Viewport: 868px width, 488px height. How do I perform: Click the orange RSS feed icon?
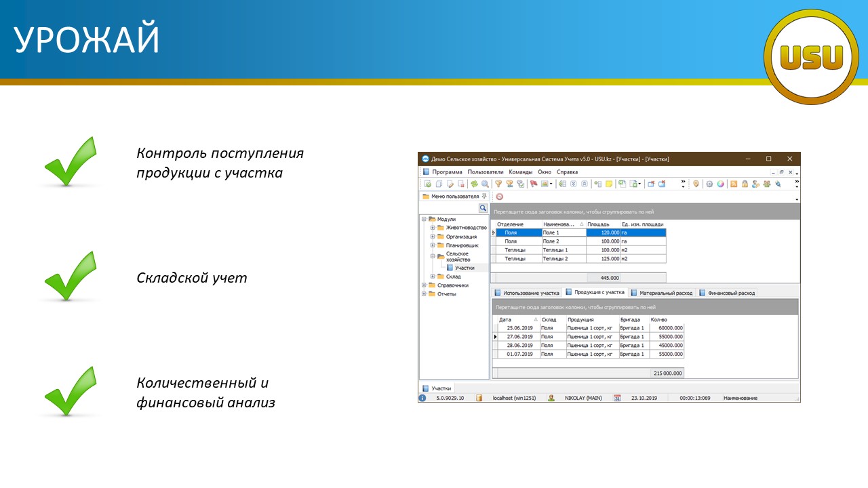point(734,184)
